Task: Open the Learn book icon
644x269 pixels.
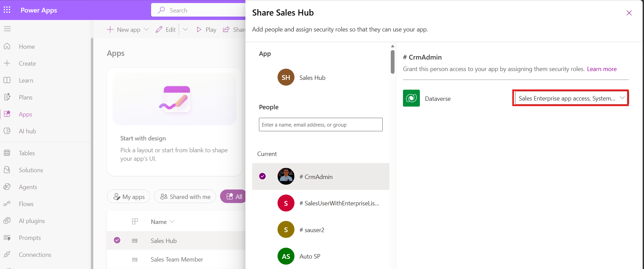Action: pyautogui.click(x=7, y=80)
